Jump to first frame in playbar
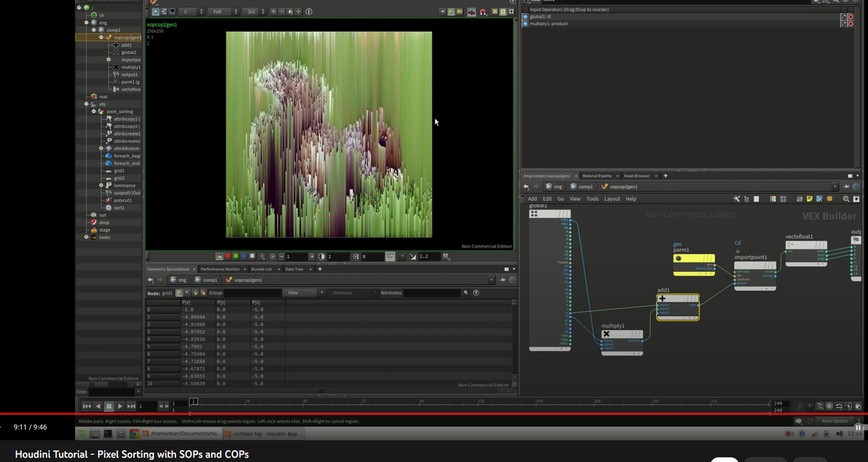The image size is (868, 462). [x=87, y=406]
